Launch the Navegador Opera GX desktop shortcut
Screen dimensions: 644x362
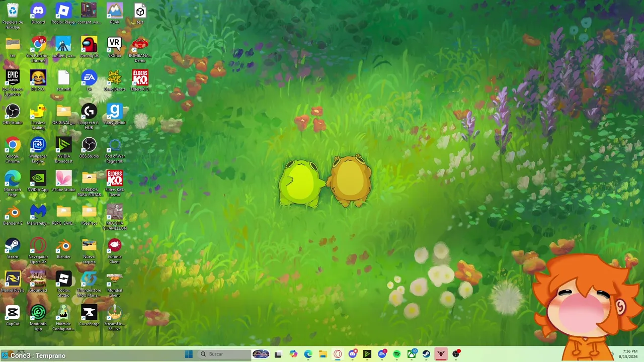click(x=38, y=250)
